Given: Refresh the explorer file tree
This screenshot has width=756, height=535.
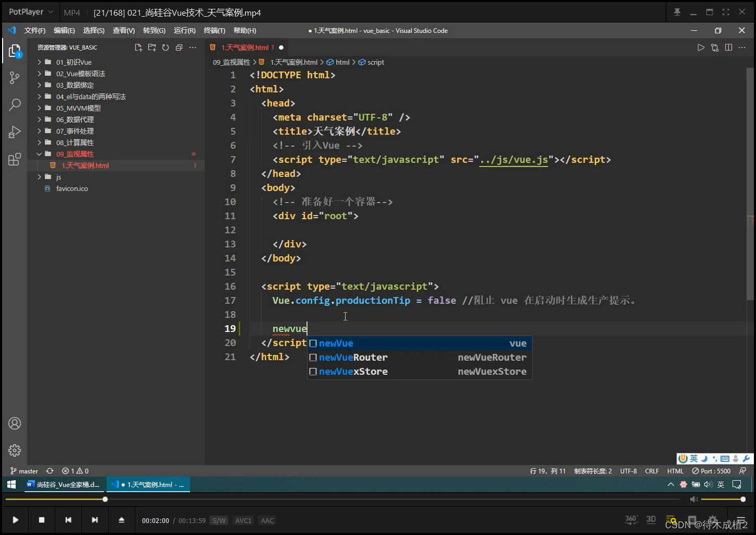Looking at the screenshot, I should tap(166, 47).
